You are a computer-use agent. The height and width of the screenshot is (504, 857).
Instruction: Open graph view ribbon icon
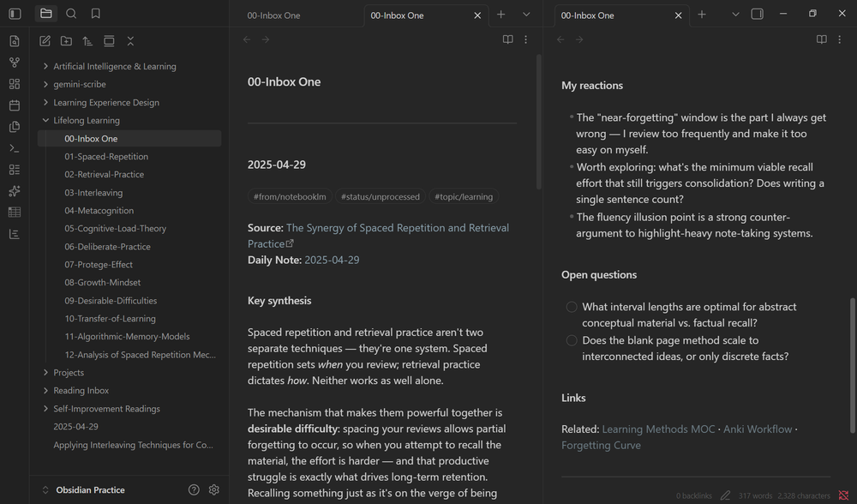click(15, 63)
